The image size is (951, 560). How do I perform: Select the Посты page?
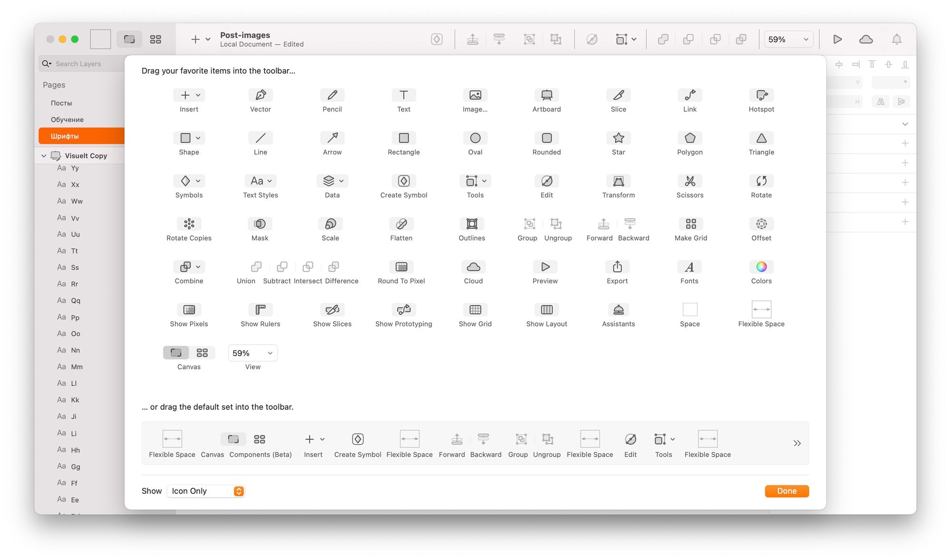[61, 103]
